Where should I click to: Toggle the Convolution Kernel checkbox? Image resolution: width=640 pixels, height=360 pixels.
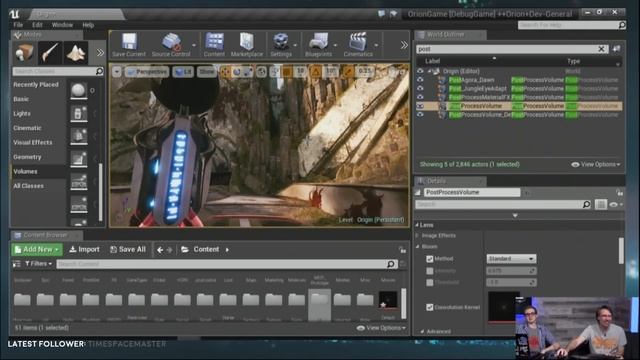click(x=429, y=307)
